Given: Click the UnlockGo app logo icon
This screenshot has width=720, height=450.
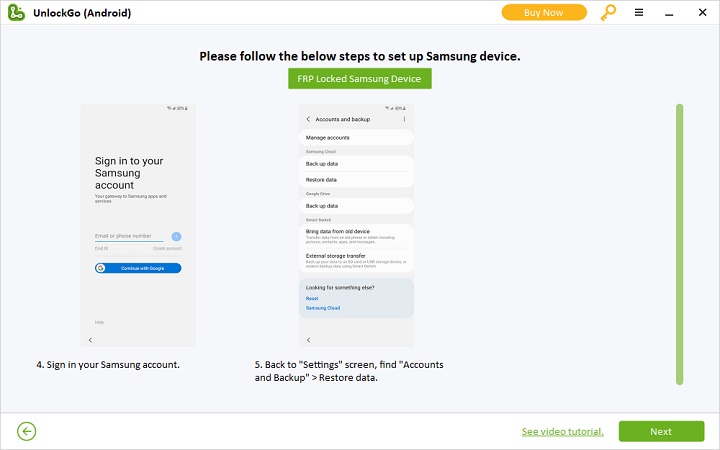Looking at the screenshot, I should (x=17, y=12).
